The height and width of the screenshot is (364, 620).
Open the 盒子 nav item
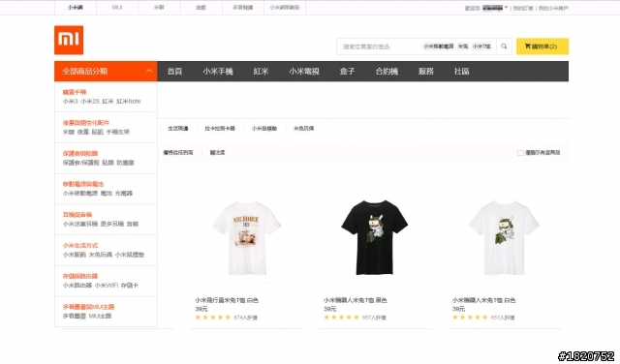click(x=347, y=71)
